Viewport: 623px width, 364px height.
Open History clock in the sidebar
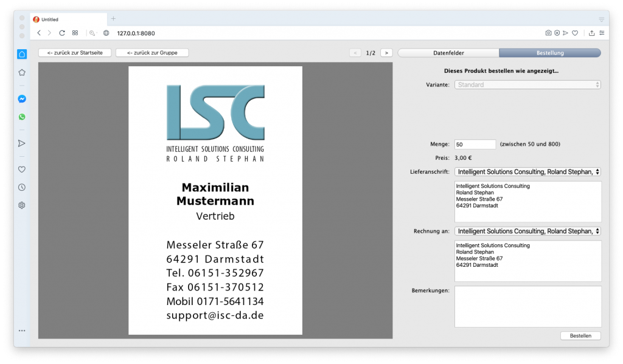pyautogui.click(x=22, y=187)
